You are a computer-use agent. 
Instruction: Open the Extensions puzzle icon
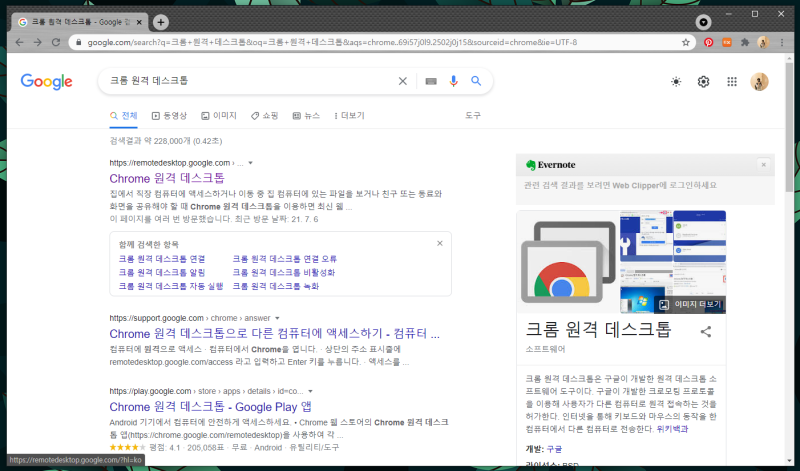[x=745, y=42]
